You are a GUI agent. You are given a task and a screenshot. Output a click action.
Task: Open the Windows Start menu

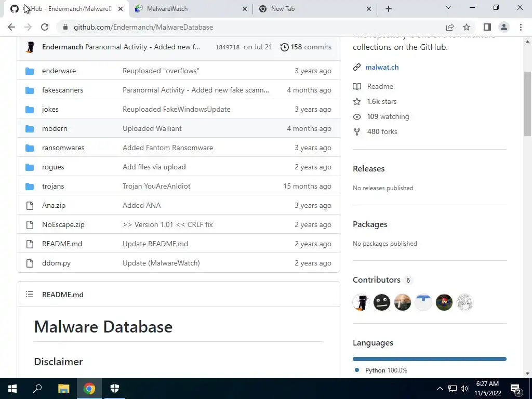pos(12,389)
